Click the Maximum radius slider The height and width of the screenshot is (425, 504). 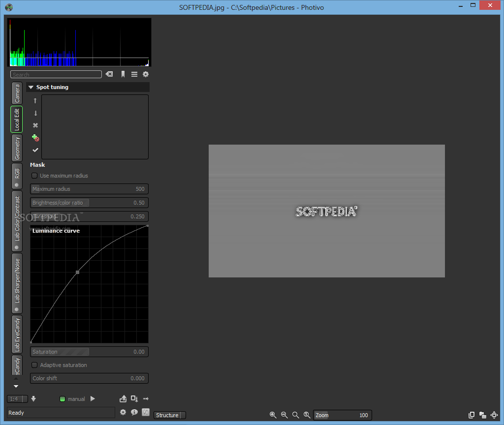point(90,189)
